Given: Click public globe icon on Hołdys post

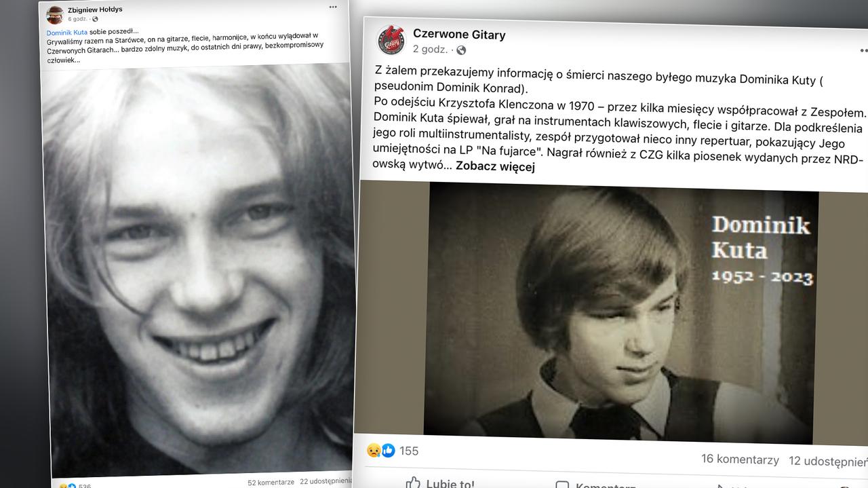Looking at the screenshot, I should [95, 19].
